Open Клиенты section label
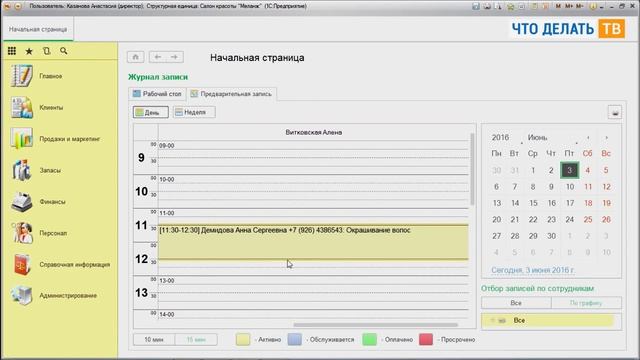The height and width of the screenshot is (360, 640). [x=51, y=108]
